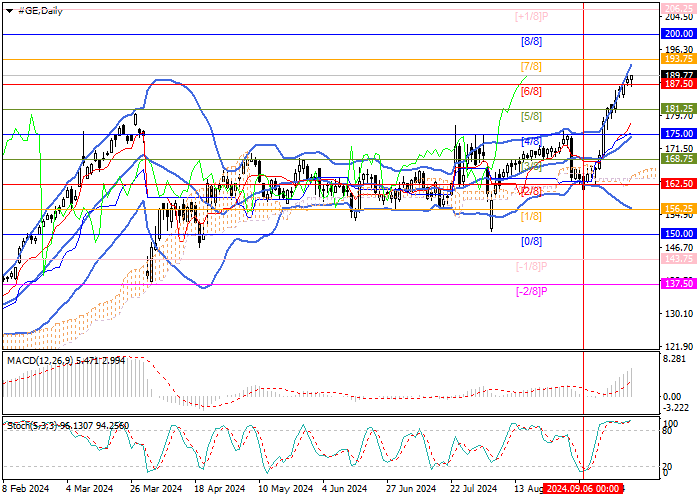Click the 10 May 2024 date label

[286, 489]
